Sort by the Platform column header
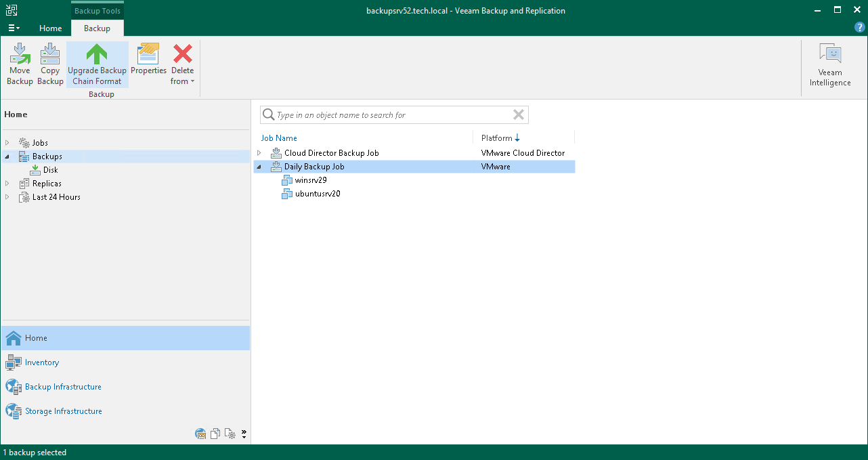This screenshot has width=868, height=460. click(x=498, y=137)
